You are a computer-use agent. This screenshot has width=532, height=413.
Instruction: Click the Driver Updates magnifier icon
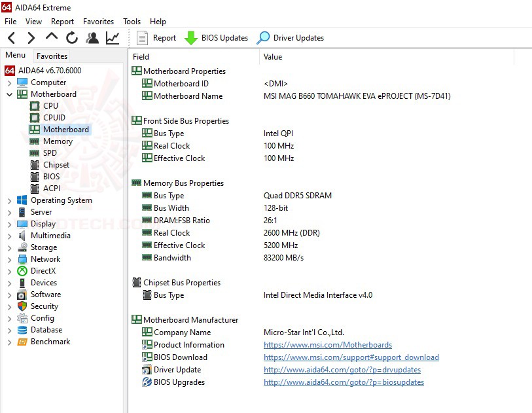click(x=263, y=38)
